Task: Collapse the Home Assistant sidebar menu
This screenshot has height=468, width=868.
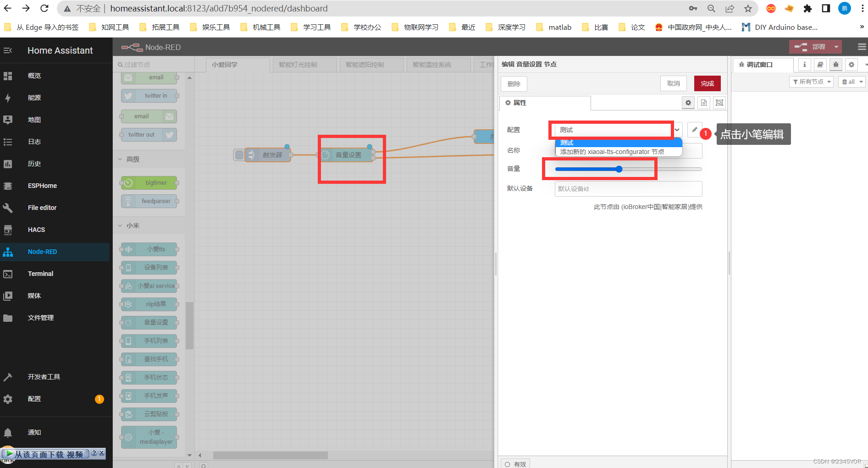Action: pyautogui.click(x=8, y=50)
